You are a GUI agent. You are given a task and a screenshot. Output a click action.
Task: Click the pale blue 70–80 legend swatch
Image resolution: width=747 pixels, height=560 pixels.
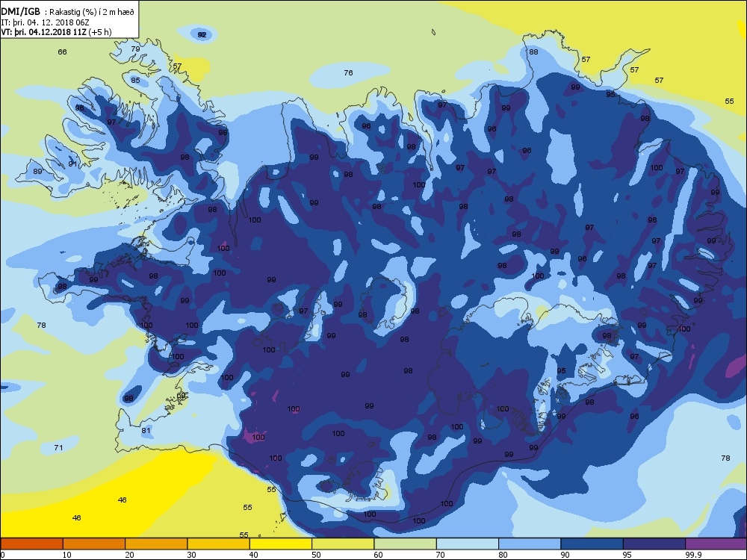(468, 544)
